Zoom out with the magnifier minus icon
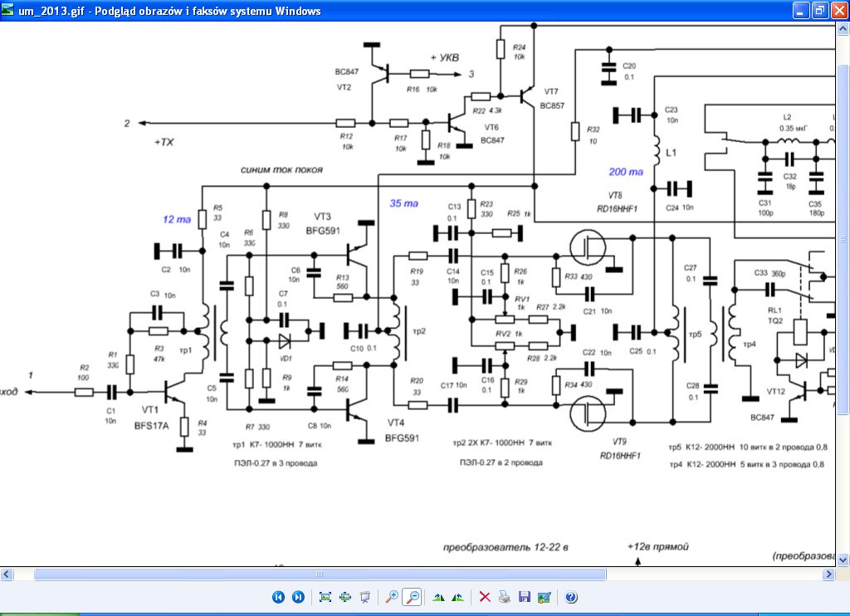Screen dimensions: 850x616 pyautogui.click(x=411, y=597)
